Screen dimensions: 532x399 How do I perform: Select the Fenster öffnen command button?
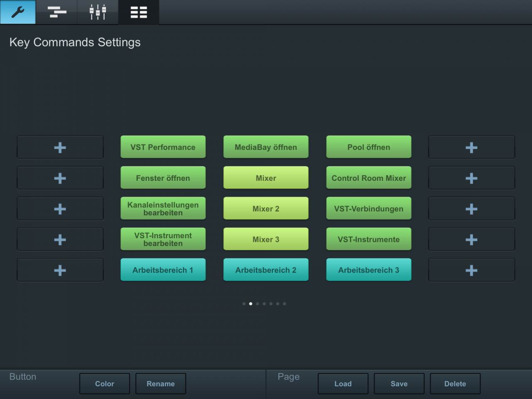coord(163,177)
